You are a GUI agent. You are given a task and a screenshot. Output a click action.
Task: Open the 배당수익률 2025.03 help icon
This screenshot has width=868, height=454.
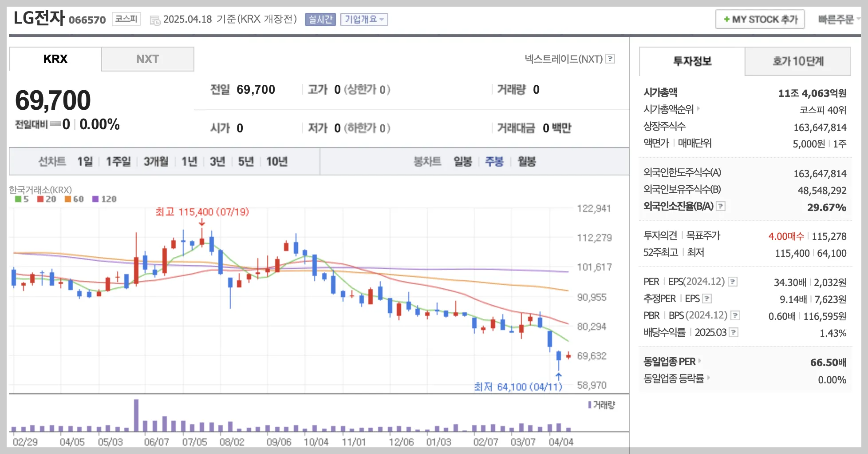tap(734, 332)
